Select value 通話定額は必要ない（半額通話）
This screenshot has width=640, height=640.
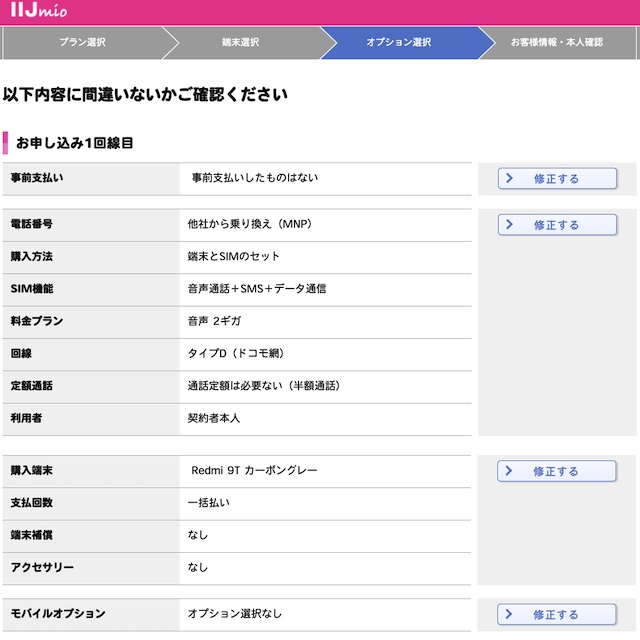pyautogui.click(x=264, y=386)
